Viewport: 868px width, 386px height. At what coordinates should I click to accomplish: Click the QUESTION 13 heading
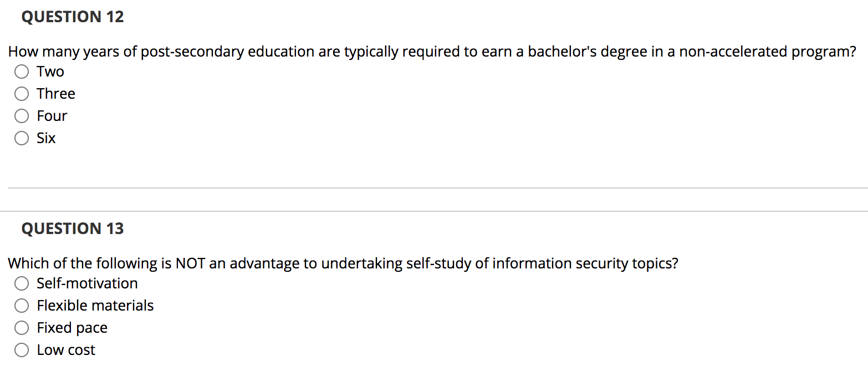pyautogui.click(x=72, y=228)
